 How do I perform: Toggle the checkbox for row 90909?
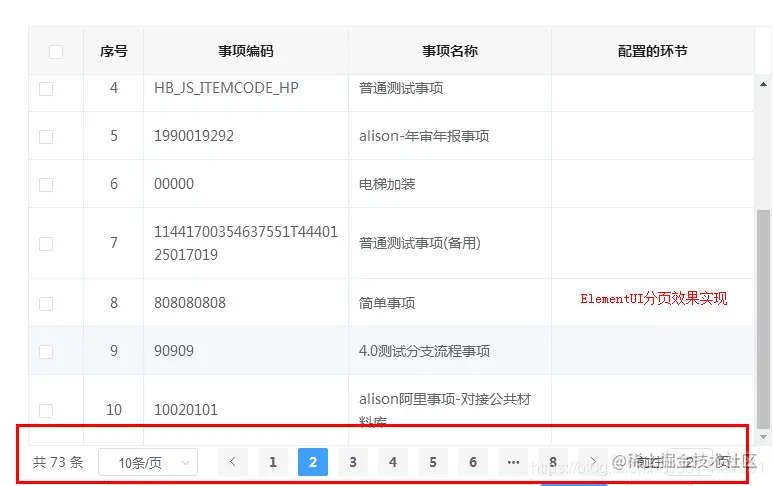click(x=46, y=352)
